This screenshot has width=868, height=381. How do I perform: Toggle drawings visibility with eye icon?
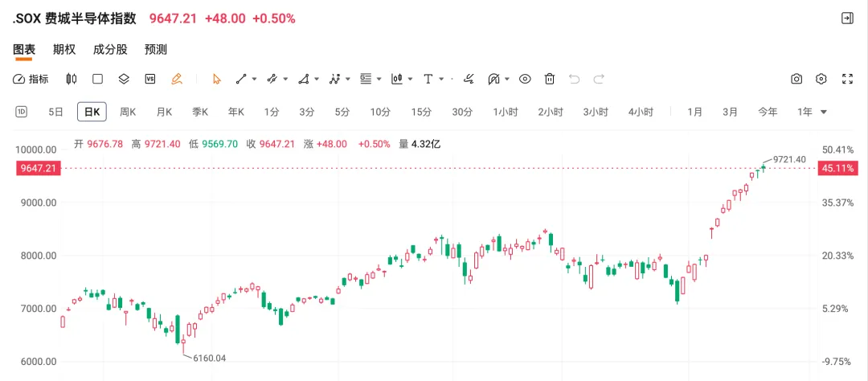(525, 79)
